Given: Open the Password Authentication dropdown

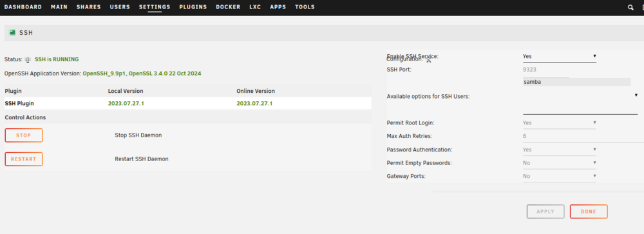Looking at the screenshot, I should (560, 150).
